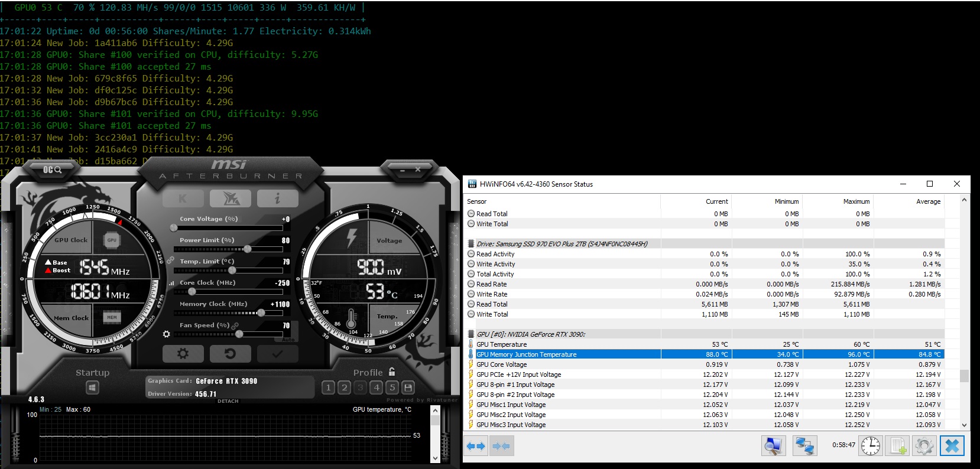Click the Afterburner graph scroll up arrow

[436, 411]
